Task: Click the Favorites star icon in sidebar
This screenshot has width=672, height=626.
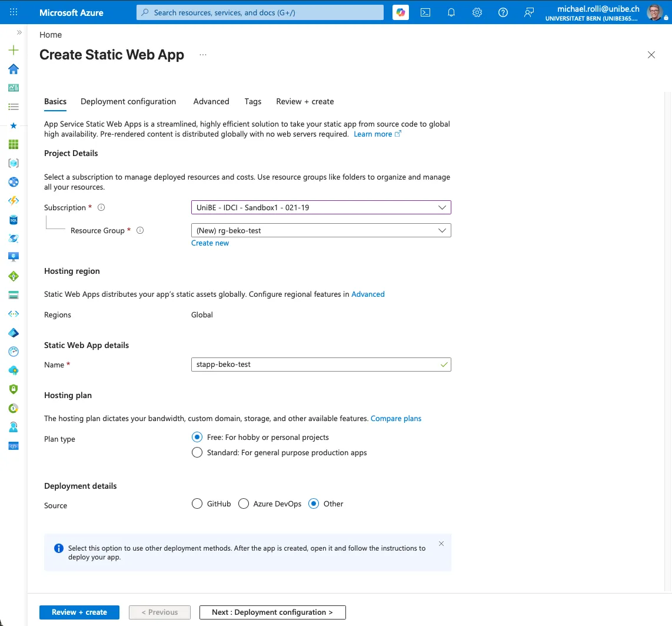Action: pyautogui.click(x=14, y=125)
